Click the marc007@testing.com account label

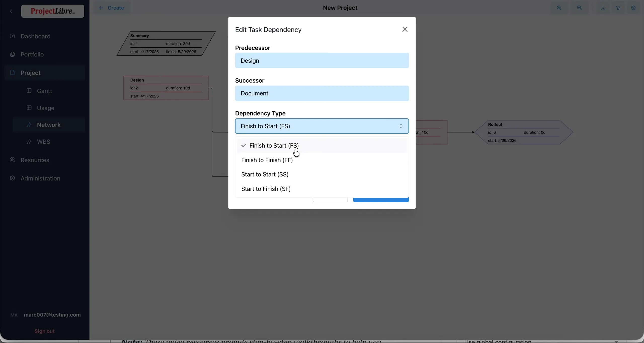[52, 315]
